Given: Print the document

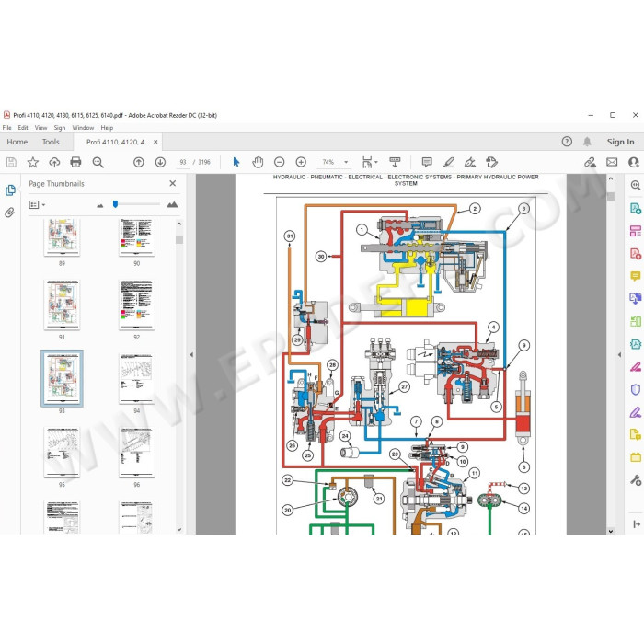Looking at the screenshot, I should point(75,162).
